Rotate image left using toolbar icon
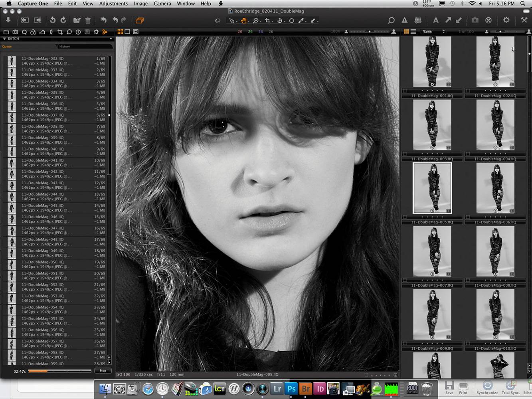Screen dimensions: 532x399 click(52, 20)
